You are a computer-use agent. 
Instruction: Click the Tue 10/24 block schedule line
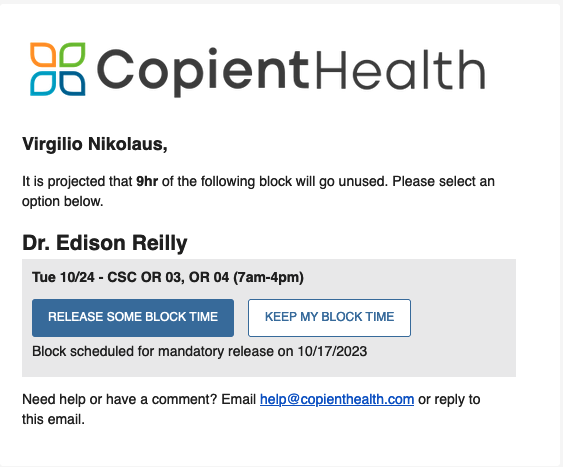pos(168,277)
